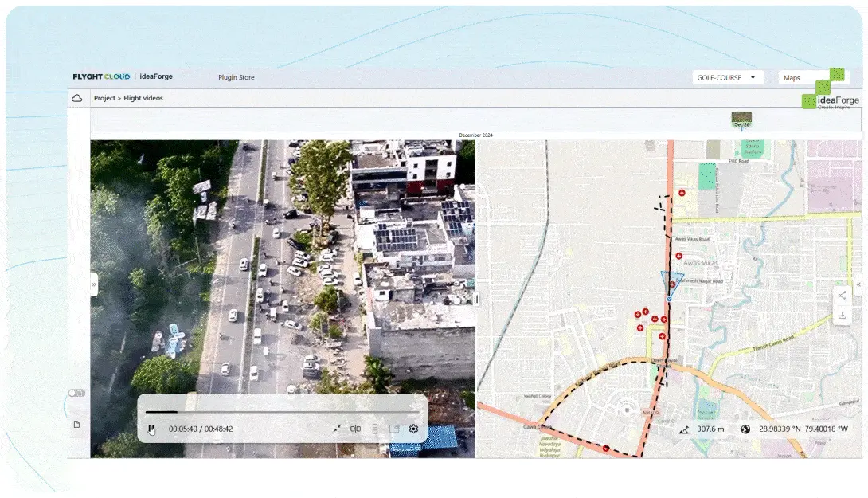Click the split divider handle between video and map

point(475,299)
